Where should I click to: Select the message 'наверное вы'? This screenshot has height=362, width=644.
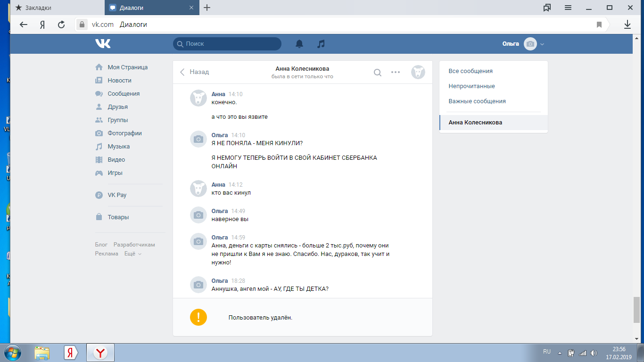click(230, 219)
